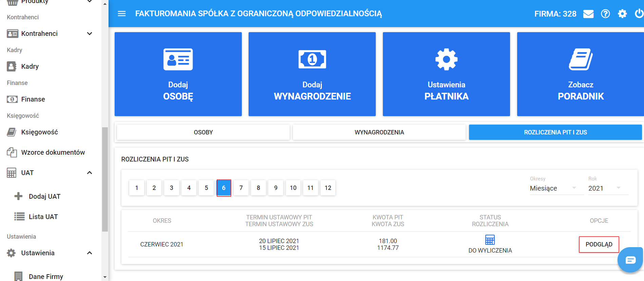Open the hamburger menu in header
This screenshot has width=644, height=281.
click(121, 14)
